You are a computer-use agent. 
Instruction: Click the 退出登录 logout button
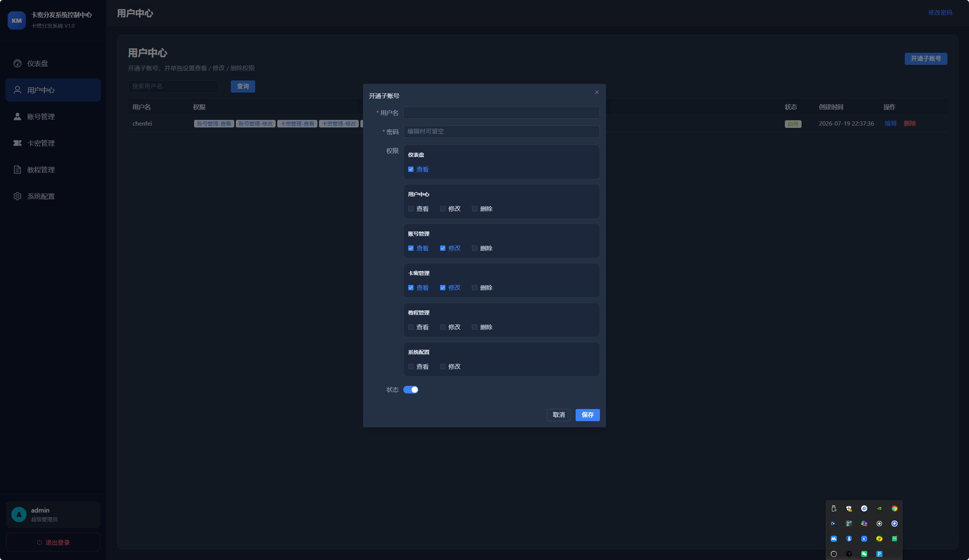53,542
